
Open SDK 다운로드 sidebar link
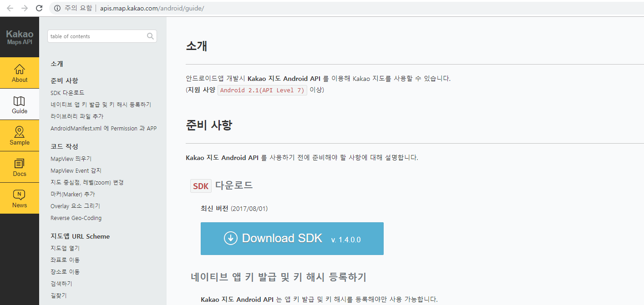point(67,93)
